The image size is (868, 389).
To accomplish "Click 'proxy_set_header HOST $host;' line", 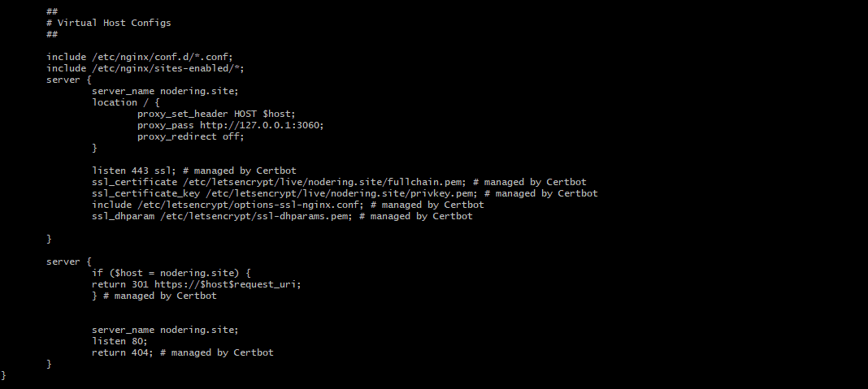I will pyautogui.click(x=216, y=114).
